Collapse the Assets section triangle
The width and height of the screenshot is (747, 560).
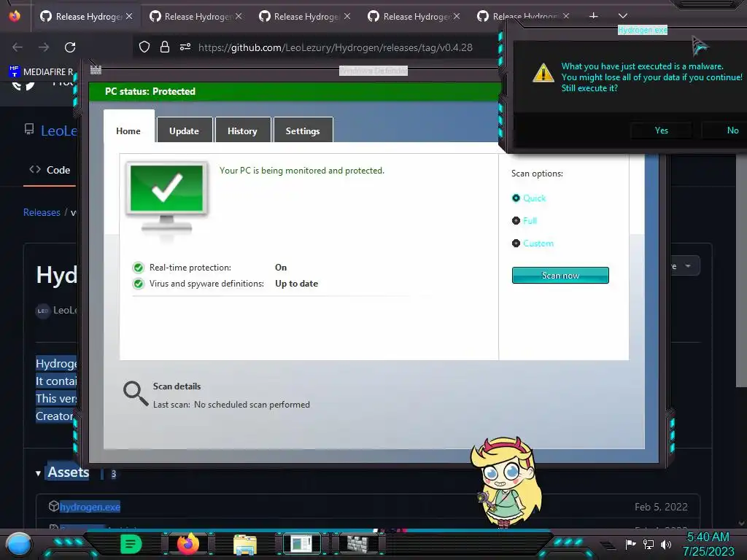tap(38, 473)
